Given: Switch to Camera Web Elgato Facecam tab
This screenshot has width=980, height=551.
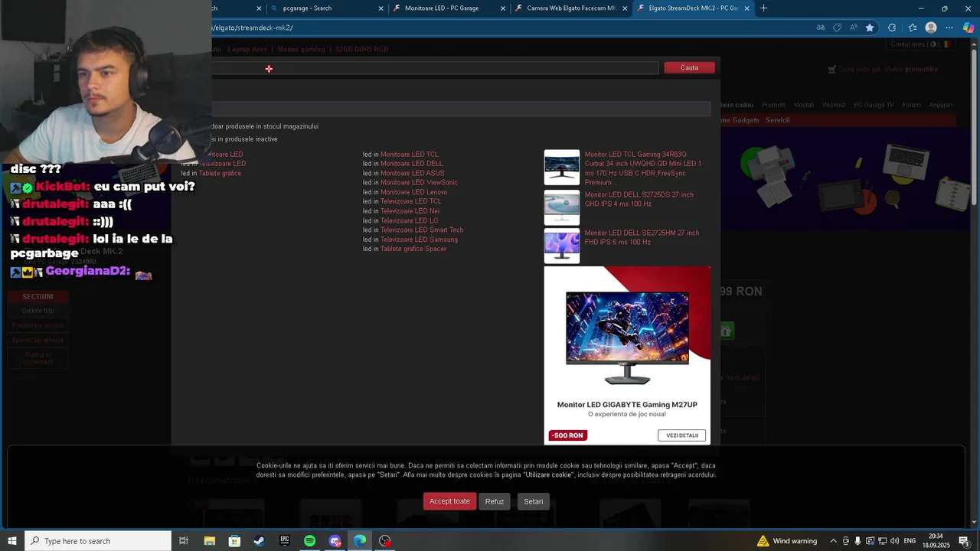Looking at the screenshot, I should coord(570,8).
